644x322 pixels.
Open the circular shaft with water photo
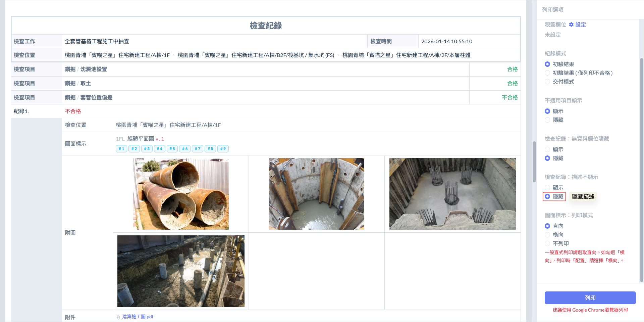tap(316, 194)
